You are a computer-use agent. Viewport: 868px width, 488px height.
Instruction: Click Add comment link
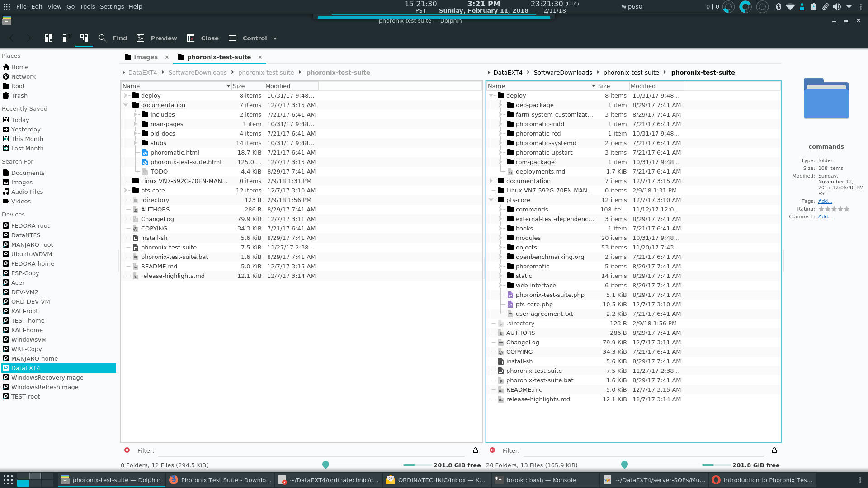825,216
